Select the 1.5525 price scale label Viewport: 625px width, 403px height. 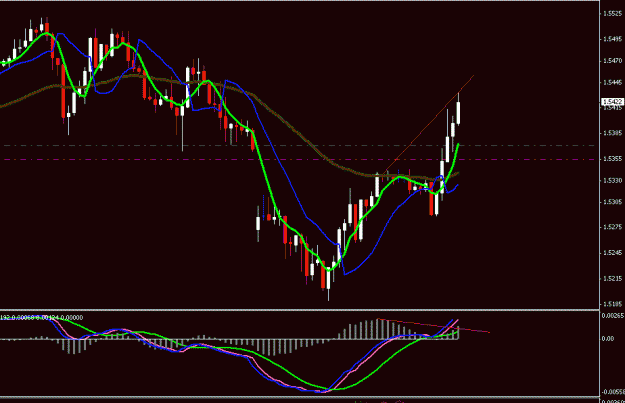[x=613, y=14]
